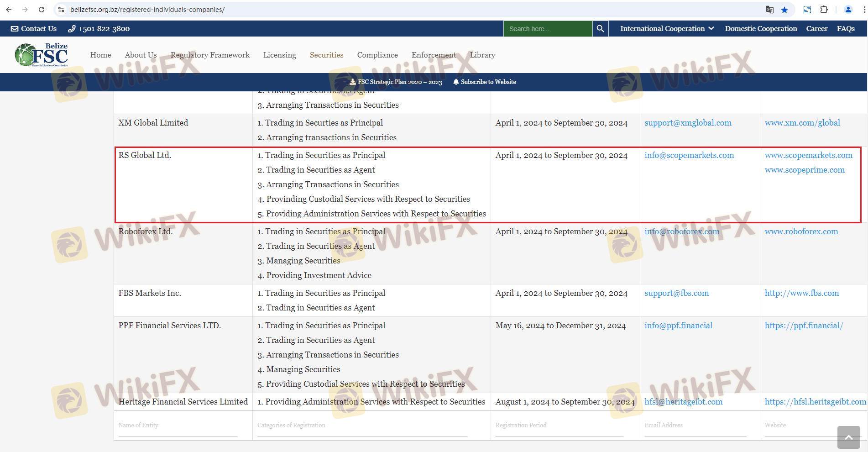Click info@roboforex.com email link
868x452 pixels.
pyautogui.click(x=682, y=231)
